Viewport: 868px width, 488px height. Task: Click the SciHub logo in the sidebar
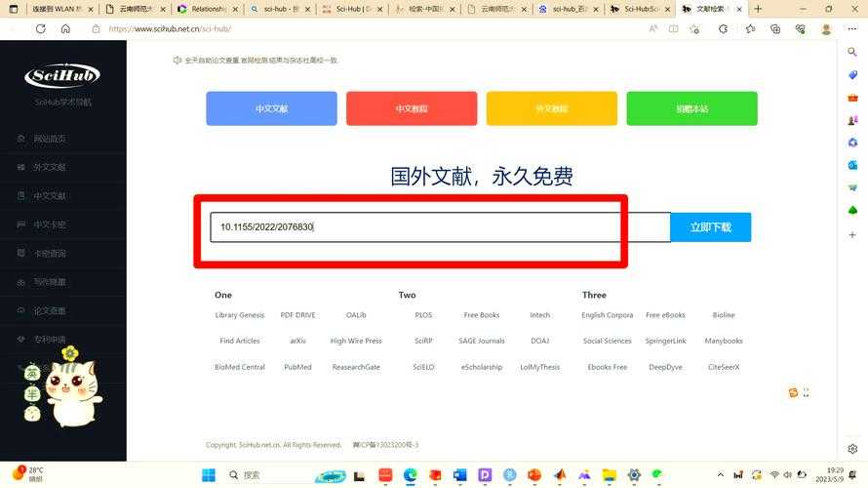coord(62,75)
